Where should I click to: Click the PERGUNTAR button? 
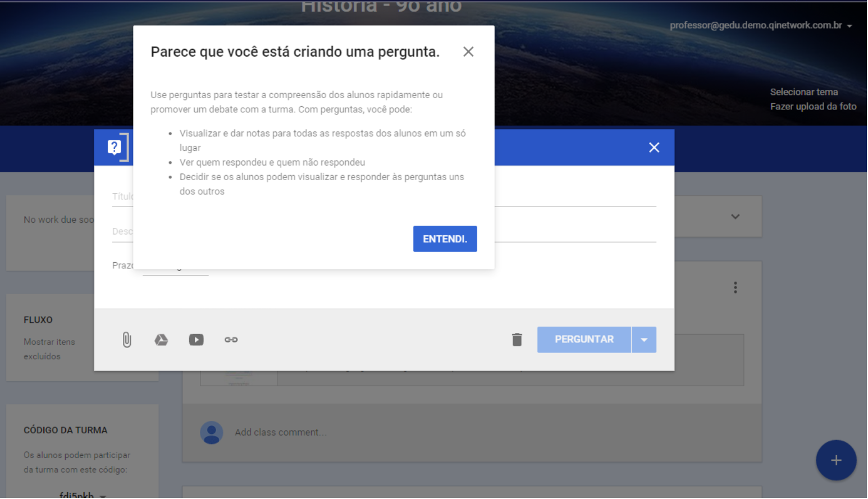[x=584, y=340]
